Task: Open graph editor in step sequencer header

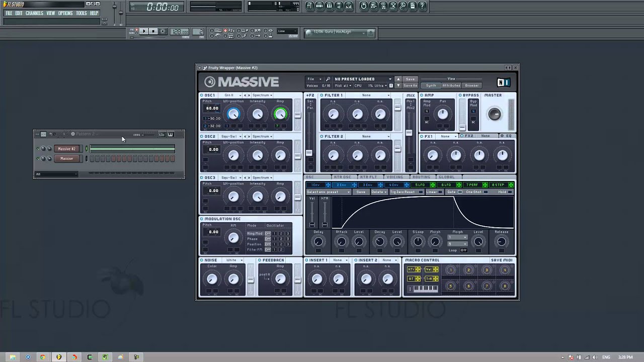Action: [x=162, y=134]
